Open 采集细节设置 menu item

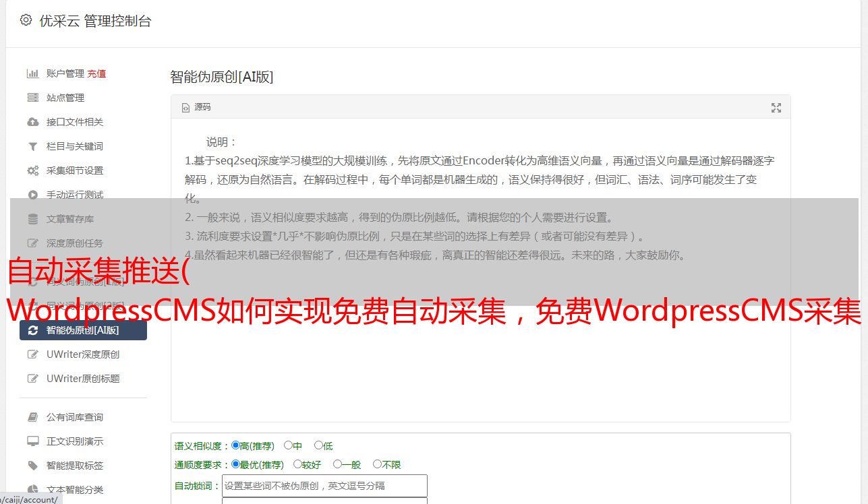point(75,170)
